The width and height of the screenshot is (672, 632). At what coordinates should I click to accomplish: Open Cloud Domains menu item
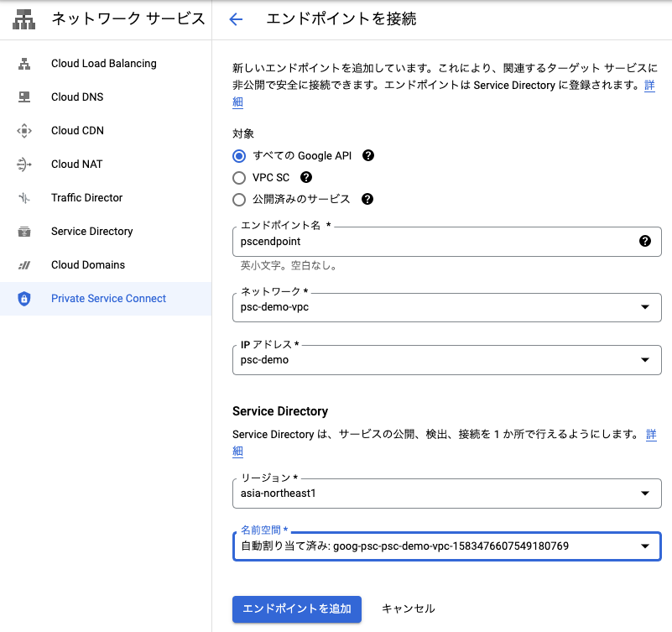(x=88, y=265)
